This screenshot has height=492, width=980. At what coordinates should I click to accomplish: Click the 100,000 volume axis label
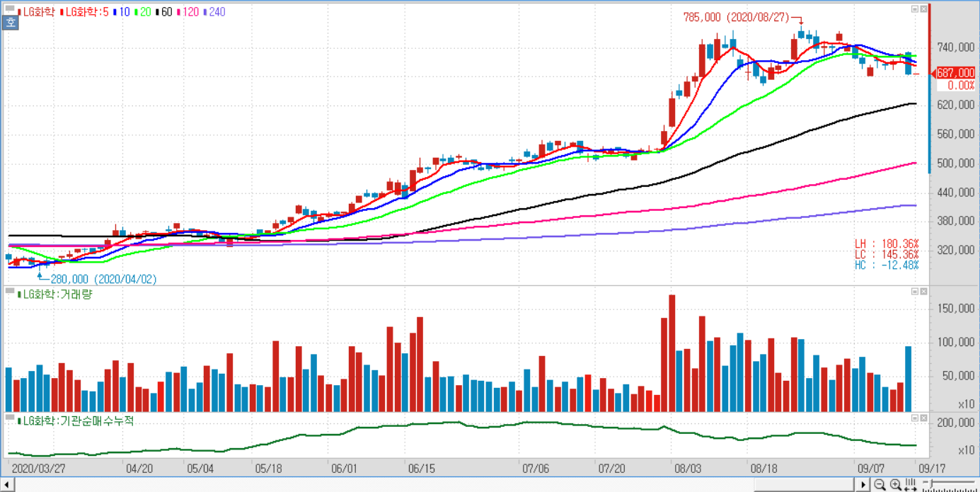click(956, 343)
